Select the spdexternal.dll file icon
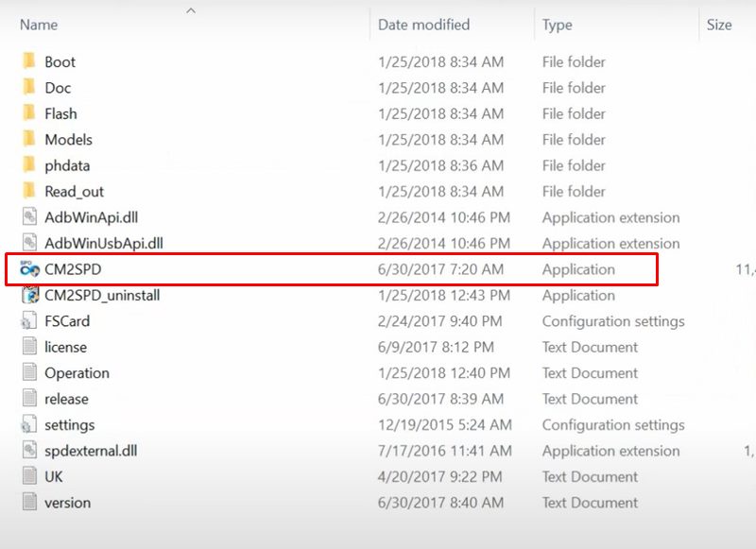The width and height of the screenshot is (756, 549). coord(28,451)
